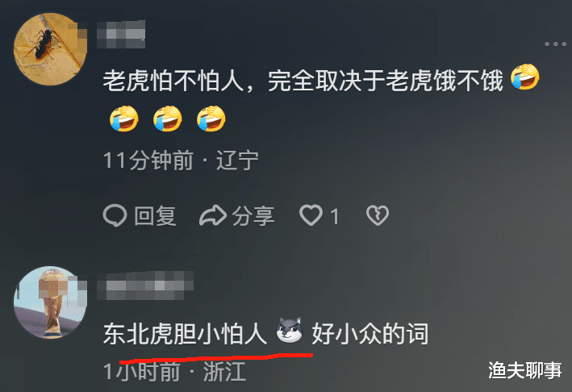
Task: Click the share arrow icon
Action: coord(213,215)
